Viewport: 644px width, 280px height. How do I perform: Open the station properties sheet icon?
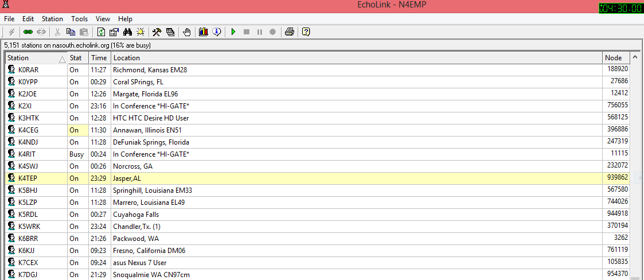[x=114, y=32]
